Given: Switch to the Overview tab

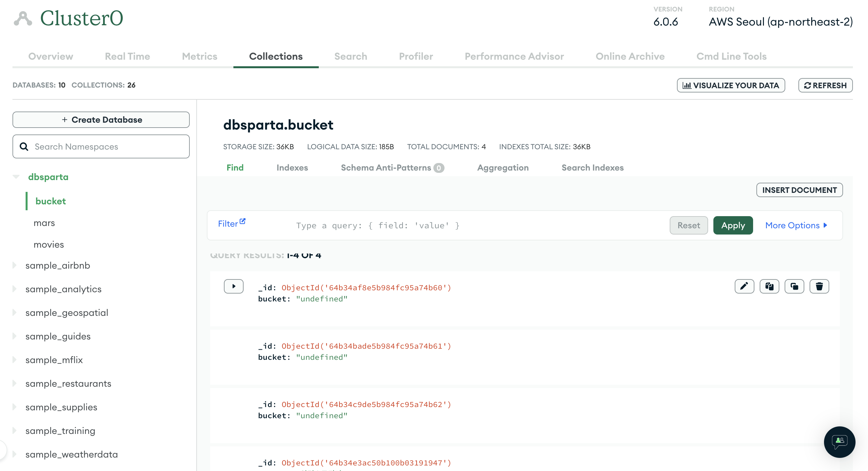Looking at the screenshot, I should click(x=51, y=56).
